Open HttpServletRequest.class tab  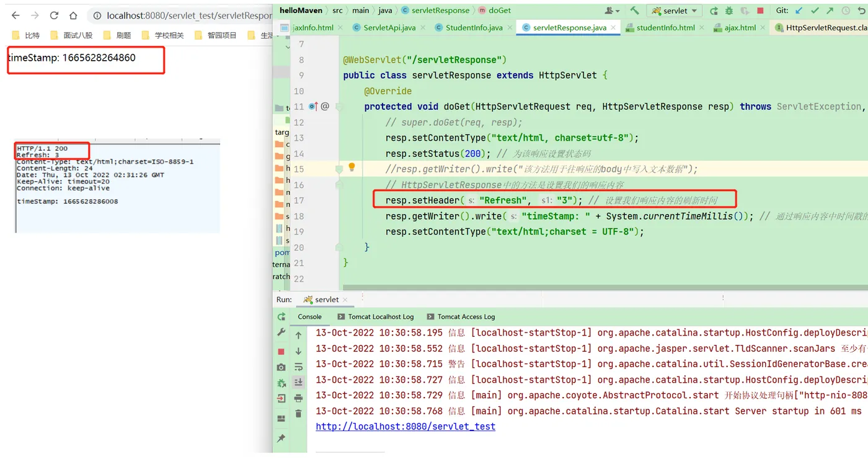click(821, 27)
